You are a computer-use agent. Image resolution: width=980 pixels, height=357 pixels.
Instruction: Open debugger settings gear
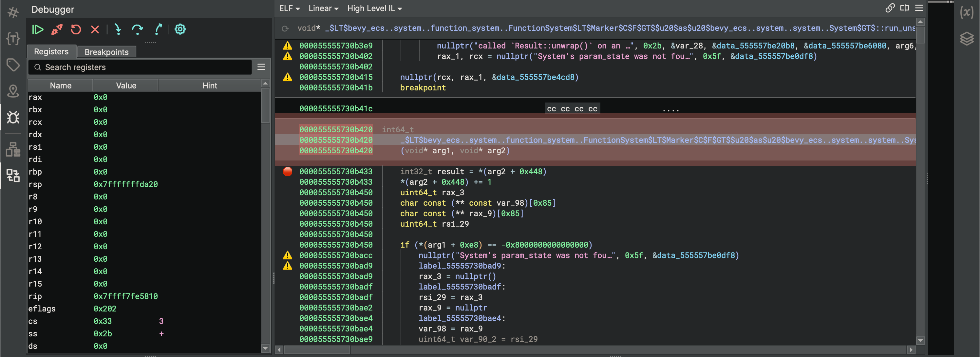(x=180, y=29)
